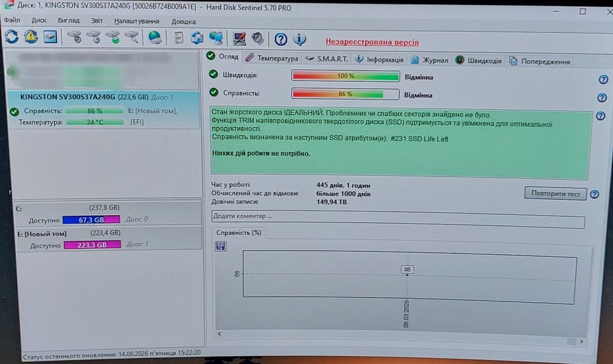Switch to the S.M.A.R.T. tab
Viewport: 613px width, 364px height.
[327, 59]
